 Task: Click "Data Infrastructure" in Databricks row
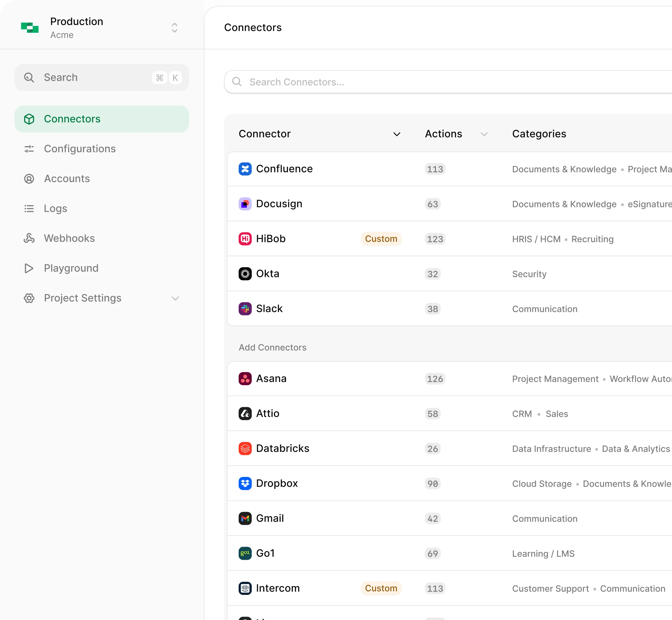point(551,449)
